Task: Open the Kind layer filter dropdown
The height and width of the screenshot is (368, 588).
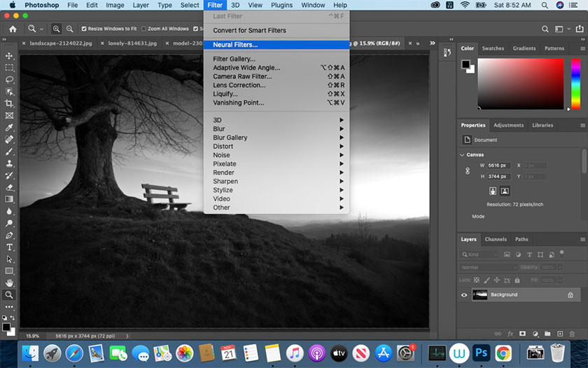Action: 479,254
